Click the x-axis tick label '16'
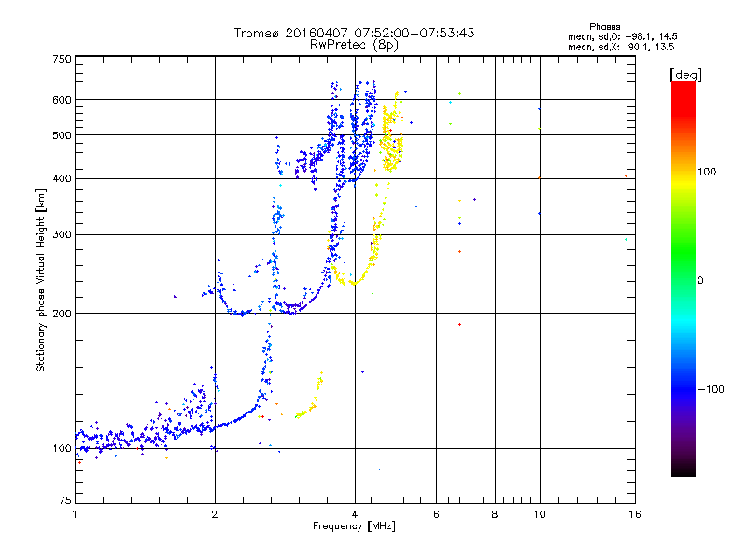 pos(635,514)
